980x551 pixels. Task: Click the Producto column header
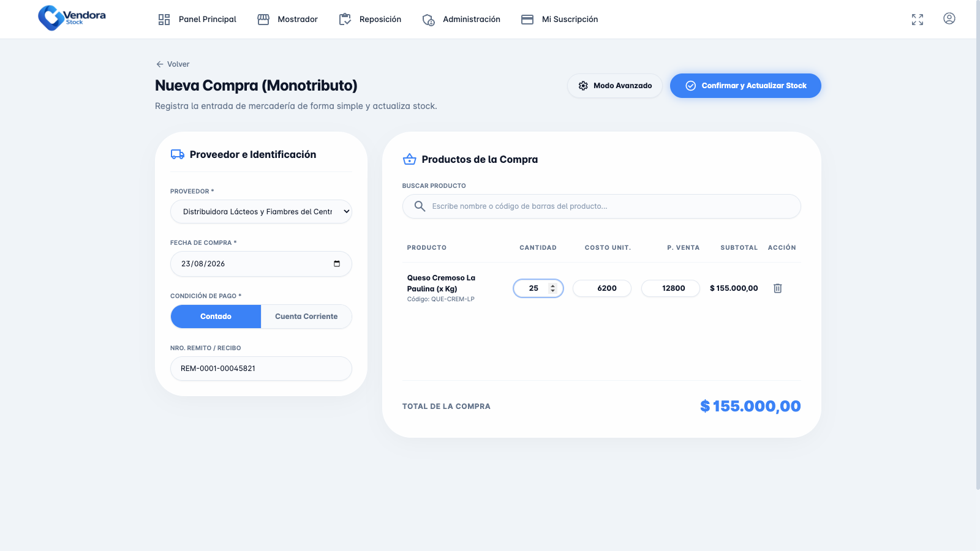coord(427,248)
